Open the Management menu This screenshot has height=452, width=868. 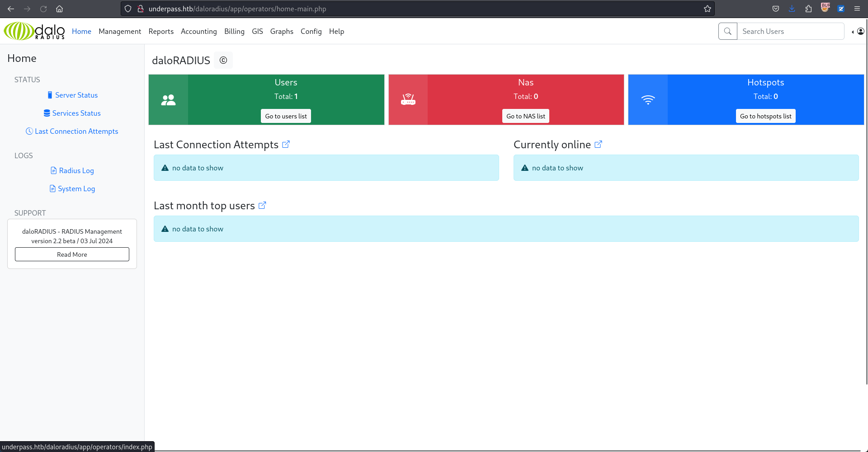(x=120, y=31)
